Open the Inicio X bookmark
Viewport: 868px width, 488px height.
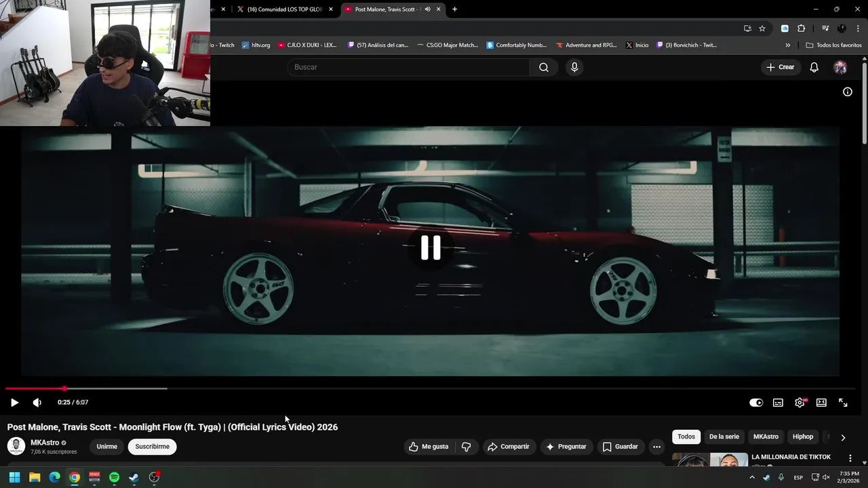(x=637, y=45)
